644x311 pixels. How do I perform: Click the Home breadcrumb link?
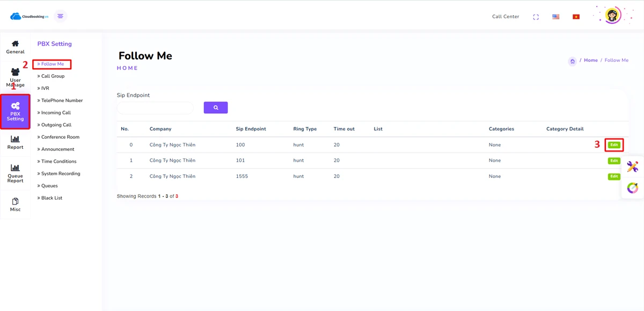pos(590,60)
